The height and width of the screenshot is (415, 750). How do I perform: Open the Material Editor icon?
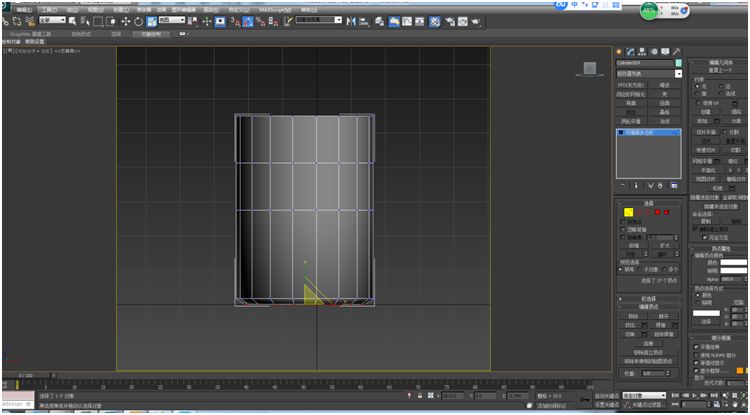click(x=434, y=21)
